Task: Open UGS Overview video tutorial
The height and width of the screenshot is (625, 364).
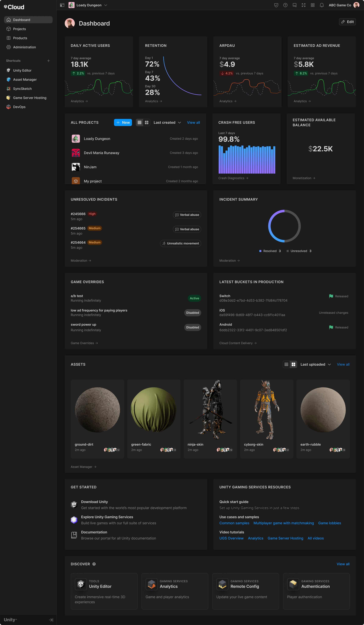Action: 231,538
